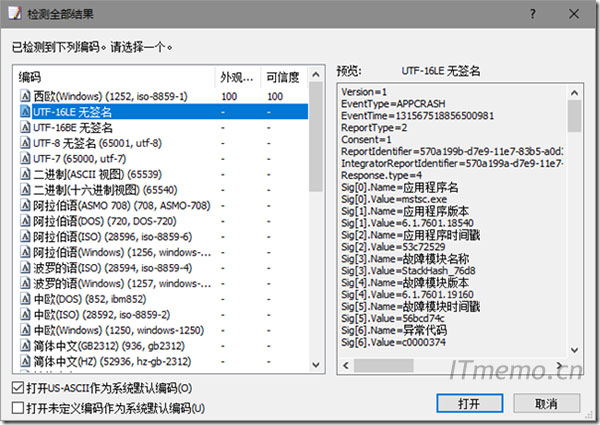Screen dimensions: 600x425
Task: Select 阿拉伯语(ASMO 708) encoding
Action: click(122, 205)
